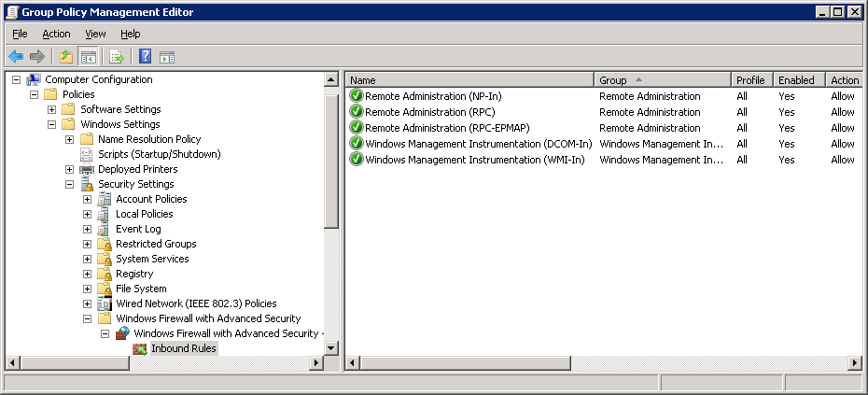Open the Action menu
The image size is (868, 395).
click(56, 34)
